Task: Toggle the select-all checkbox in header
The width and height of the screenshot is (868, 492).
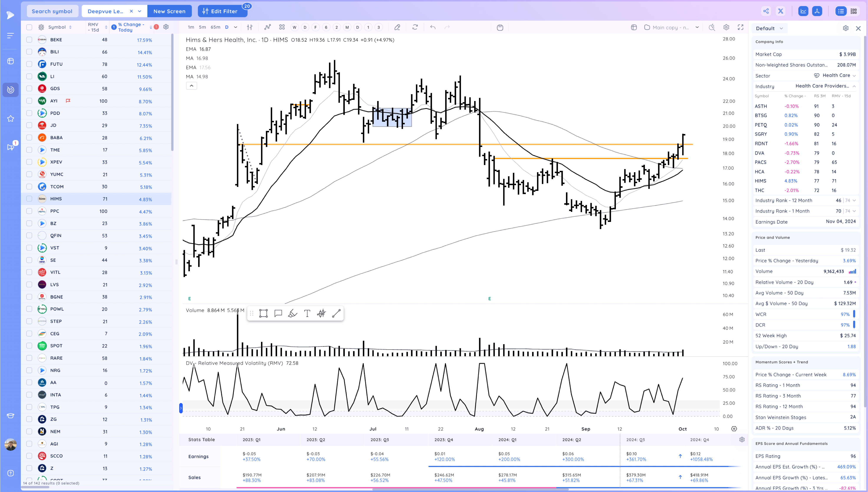Action: pos(29,27)
